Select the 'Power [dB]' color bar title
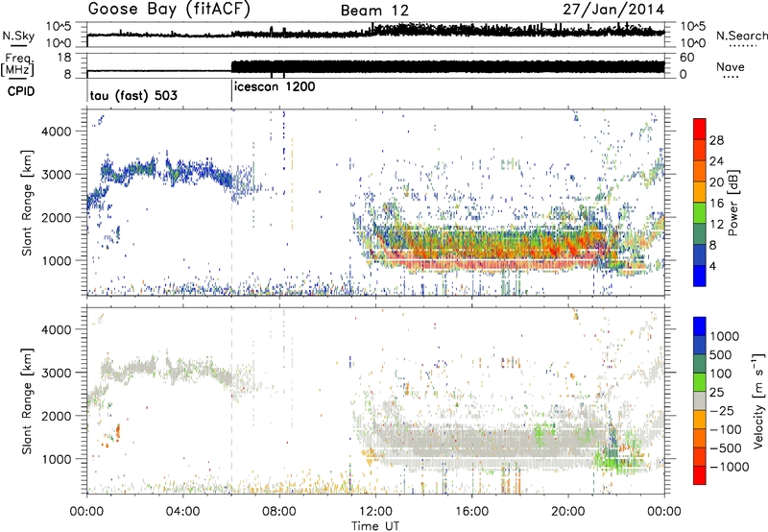Screen dimensions: 768x532 pos(732,203)
